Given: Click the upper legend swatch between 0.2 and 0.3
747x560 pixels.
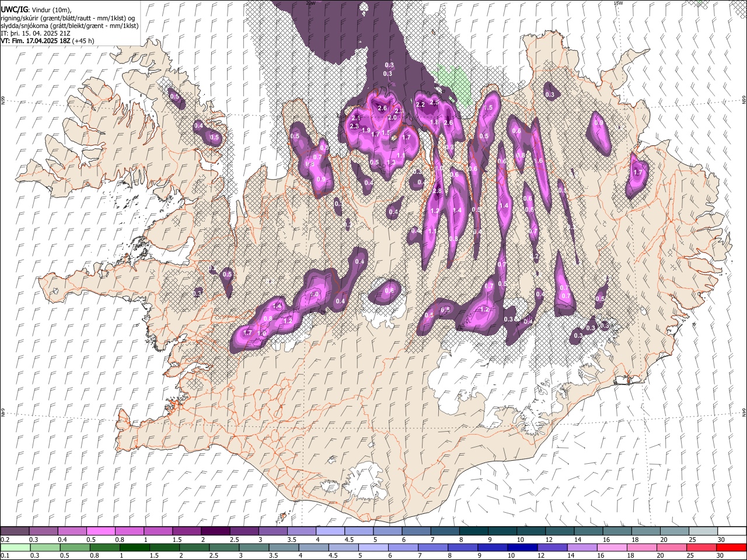Looking at the screenshot, I should tap(15, 531).
